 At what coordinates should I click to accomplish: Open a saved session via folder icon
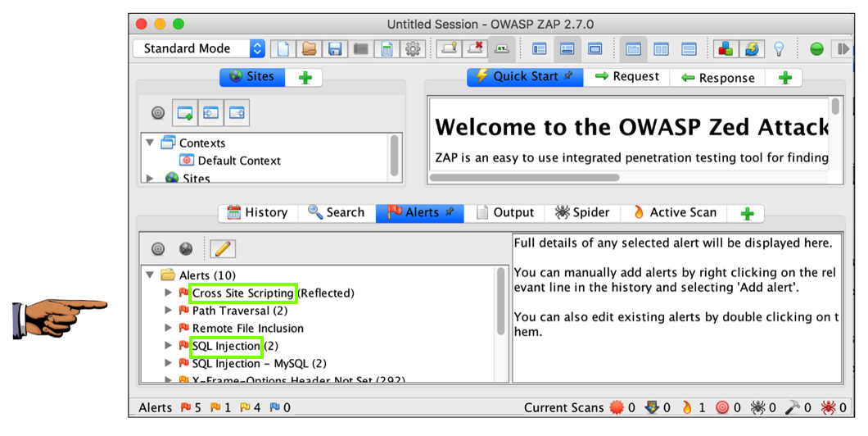[309, 48]
